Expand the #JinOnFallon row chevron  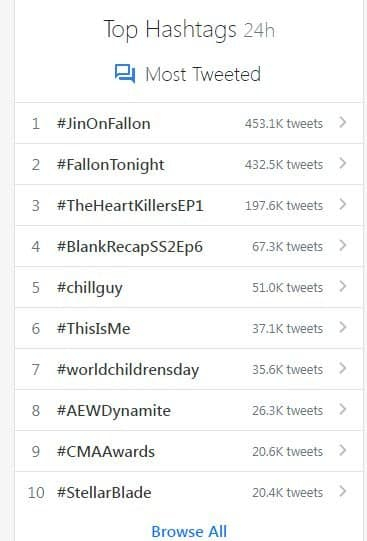pos(343,122)
